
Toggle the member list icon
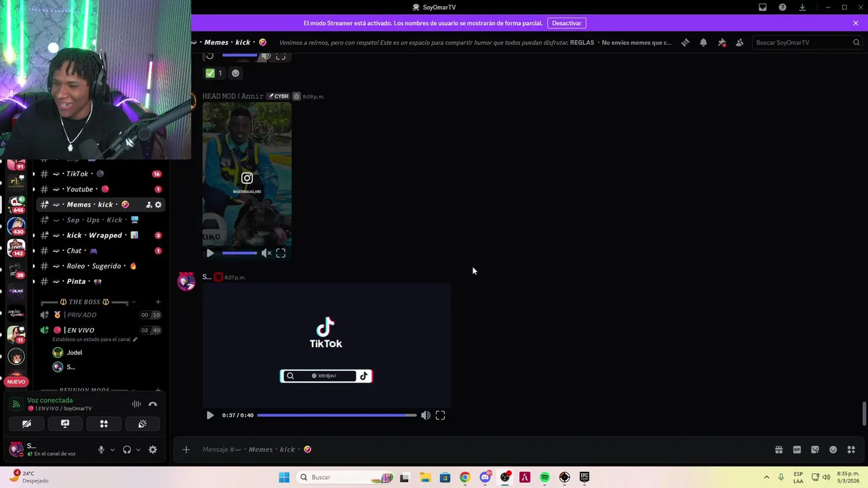pyautogui.click(x=739, y=43)
